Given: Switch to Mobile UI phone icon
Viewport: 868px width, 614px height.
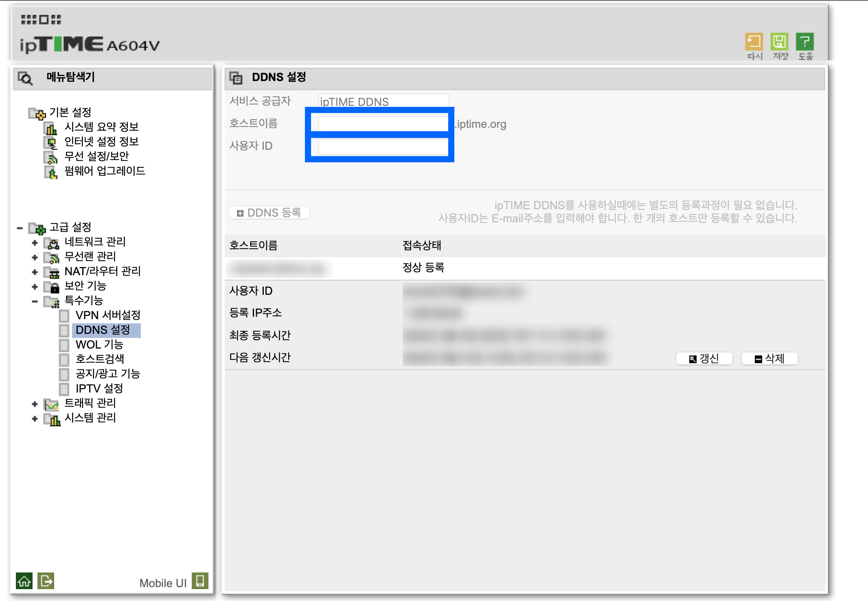Looking at the screenshot, I should [x=200, y=581].
